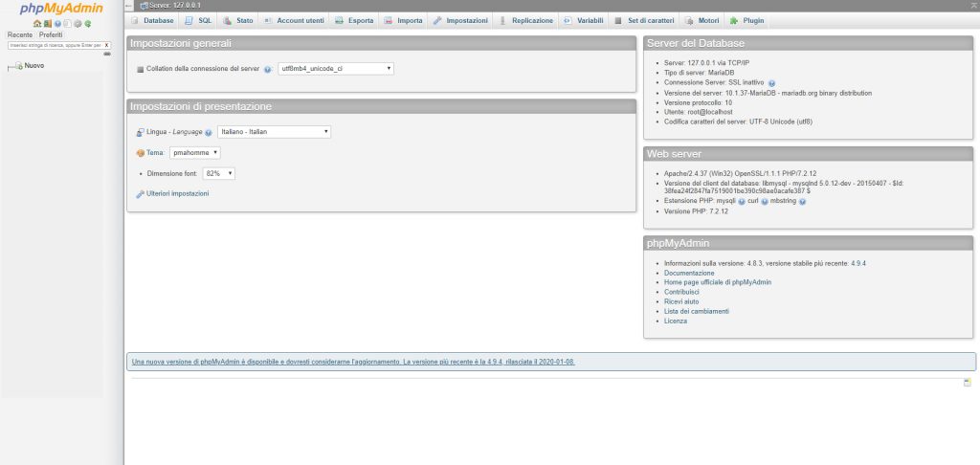Click help icon beside Collation label

(x=268, y=69)
